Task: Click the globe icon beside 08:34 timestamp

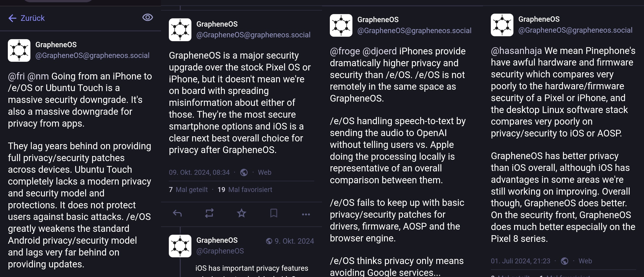Action: [244, 173]
